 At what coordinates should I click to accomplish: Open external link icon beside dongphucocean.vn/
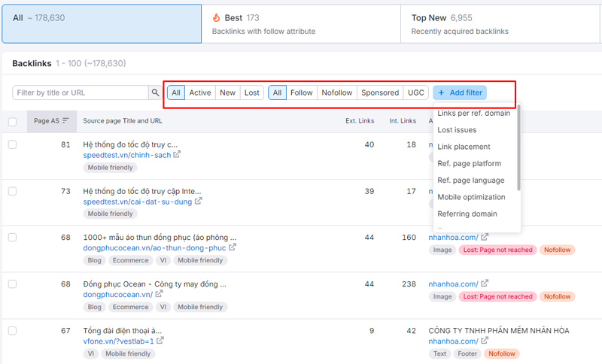[159, 294]
